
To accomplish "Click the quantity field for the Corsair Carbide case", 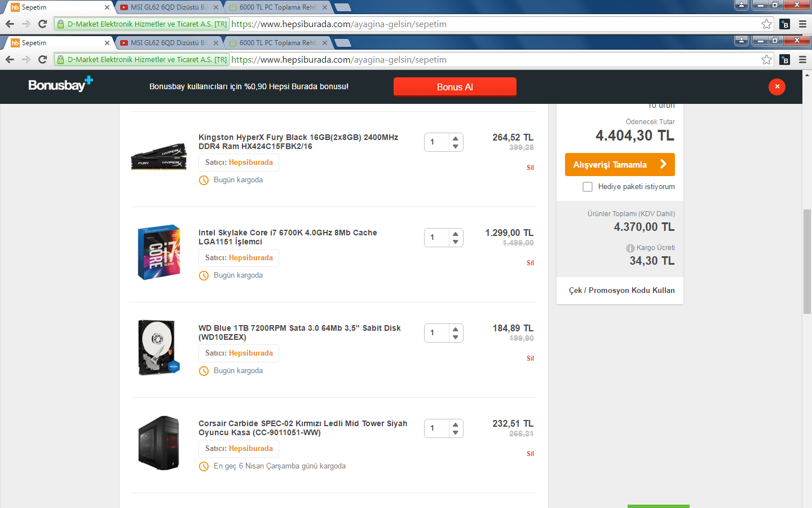I will click(x=436, y=428).
